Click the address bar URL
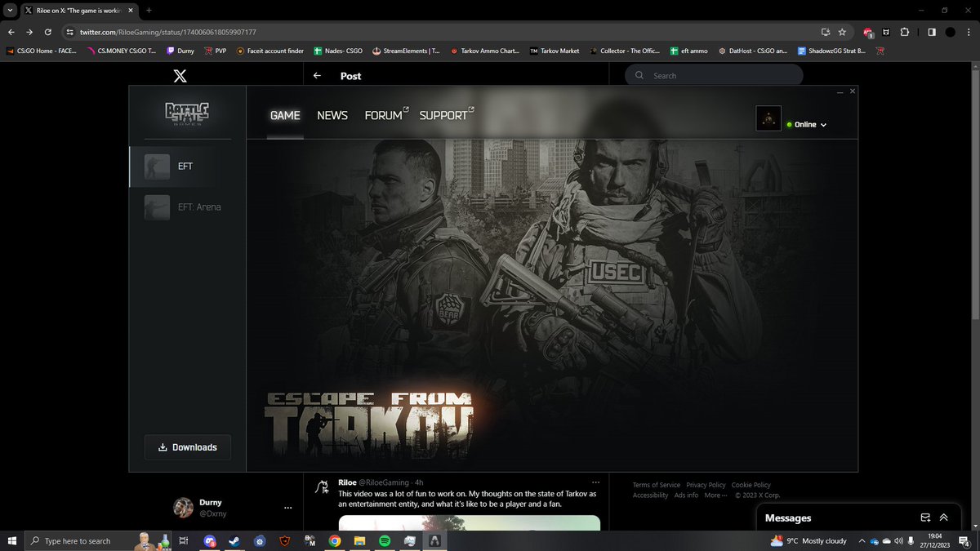Viewport: 980px width, 551px height. (167, 32)
